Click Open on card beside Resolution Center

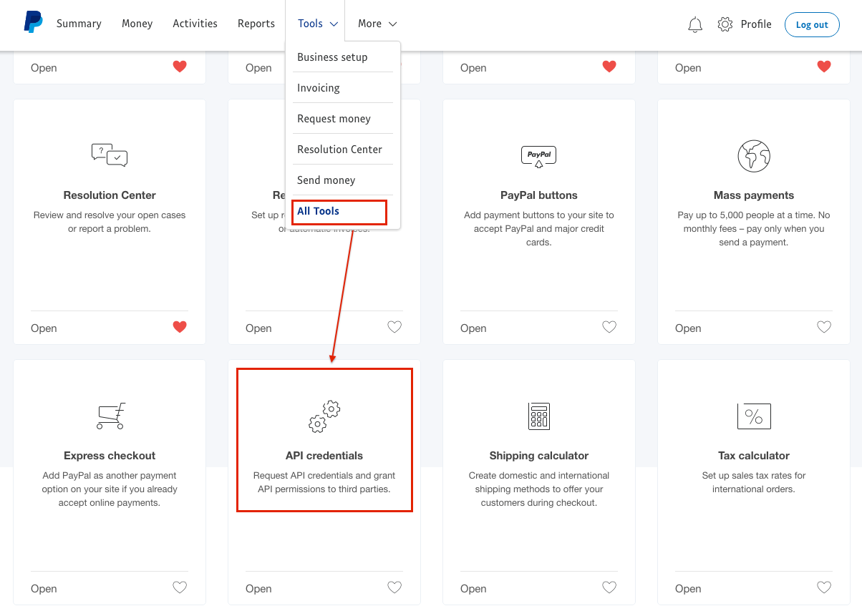click(x=258, y=328)
